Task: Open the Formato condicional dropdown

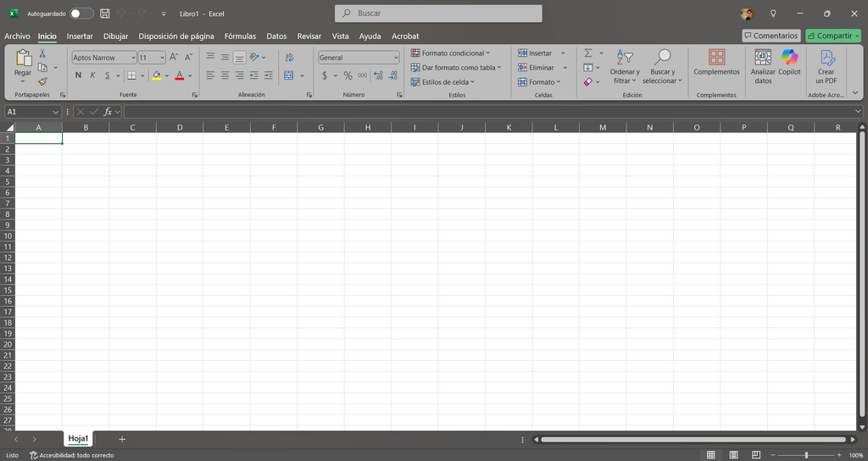Action: [x=451, y=53]
